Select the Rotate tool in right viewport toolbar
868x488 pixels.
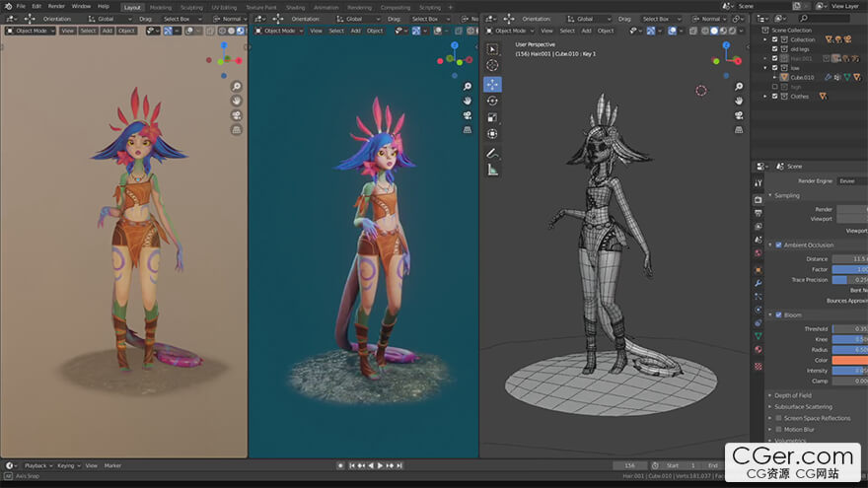click(492, 101)
